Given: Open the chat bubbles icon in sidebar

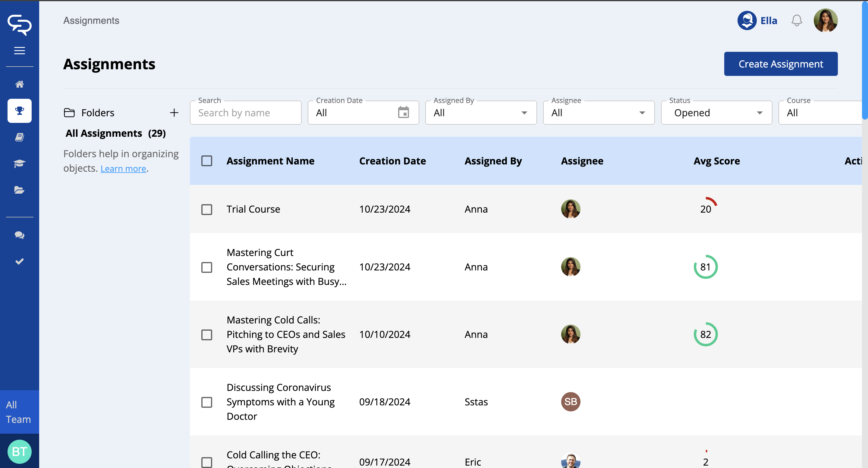Looking at the screenshot, I should [x=20, y=235].
